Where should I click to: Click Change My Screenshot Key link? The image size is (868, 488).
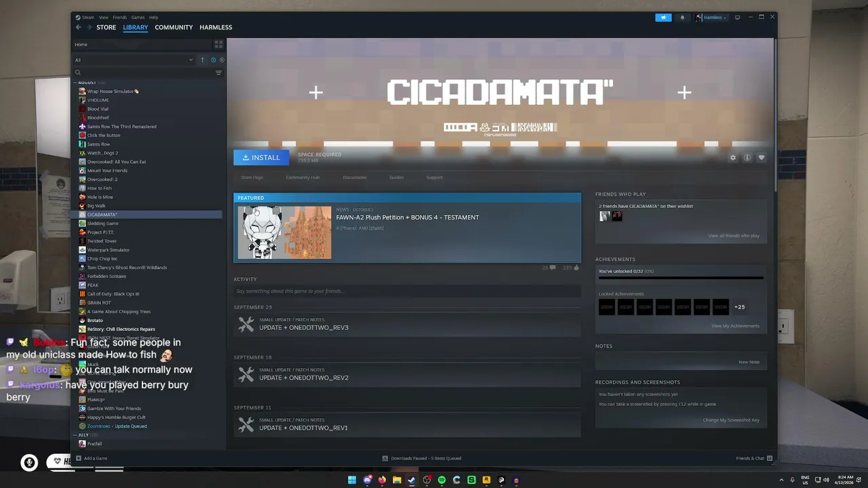coord(731,420)
